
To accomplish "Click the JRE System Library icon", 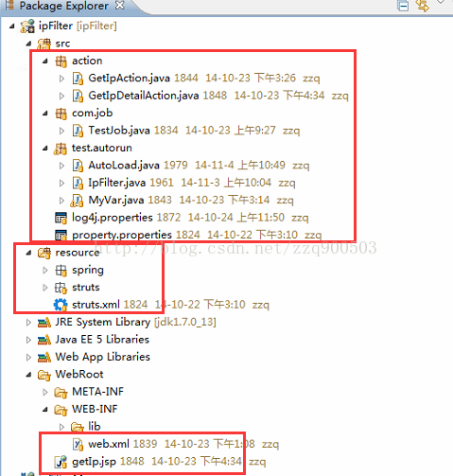I will tap(44, 323).
